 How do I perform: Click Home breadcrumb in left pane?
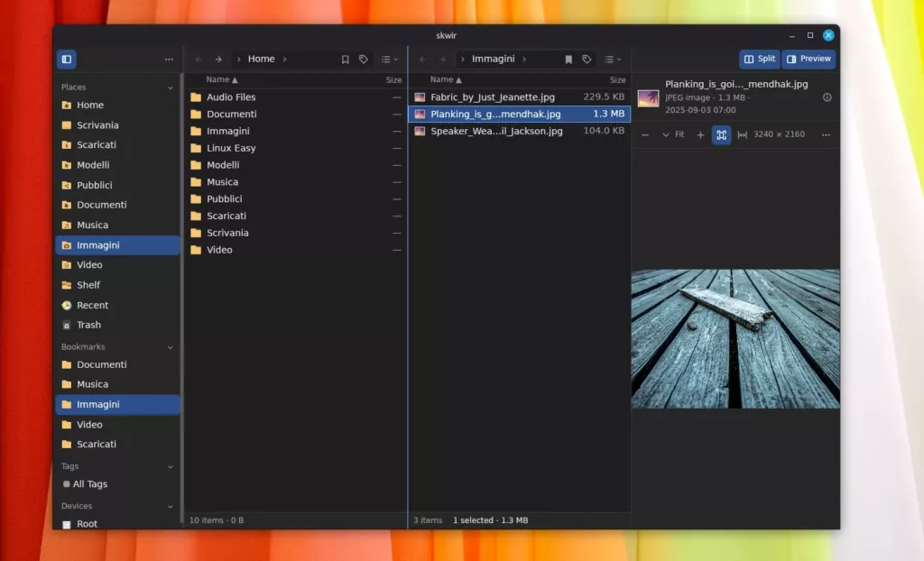pyautogui.click(x=261, y=59)
